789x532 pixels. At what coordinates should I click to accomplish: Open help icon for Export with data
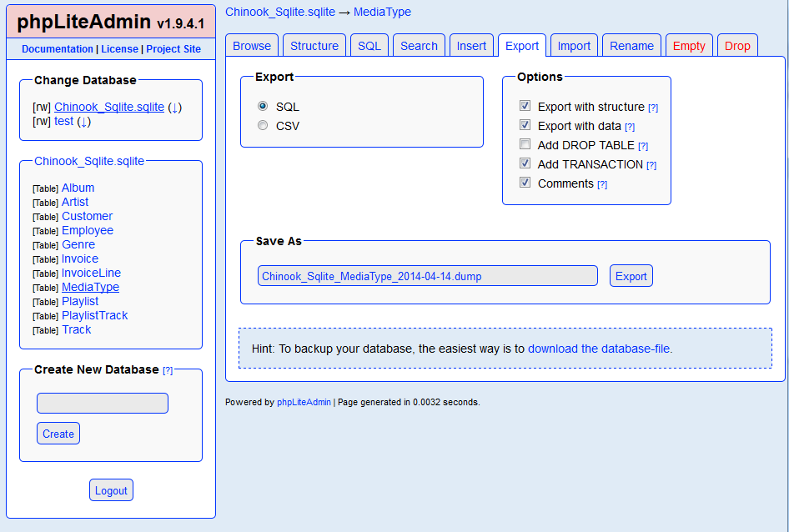tap(630, 127)
